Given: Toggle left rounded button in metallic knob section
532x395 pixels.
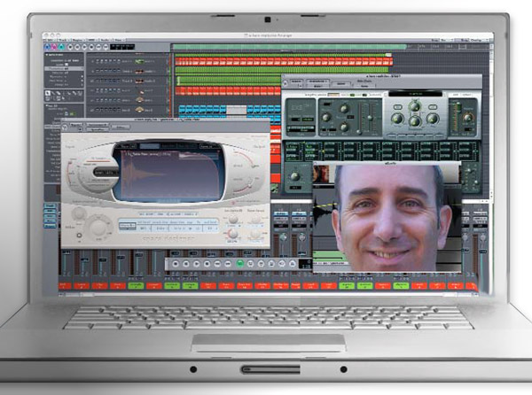Looking at the screenshot, I should (397, 107).
